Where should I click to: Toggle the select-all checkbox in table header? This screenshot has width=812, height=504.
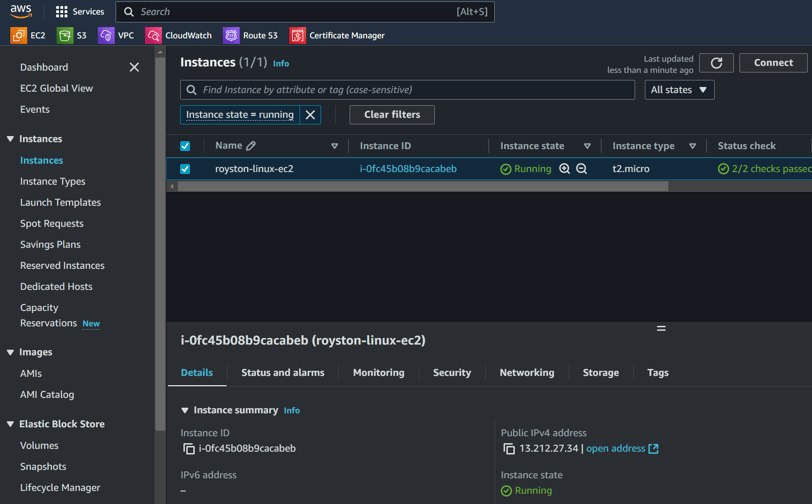point(185,146)
